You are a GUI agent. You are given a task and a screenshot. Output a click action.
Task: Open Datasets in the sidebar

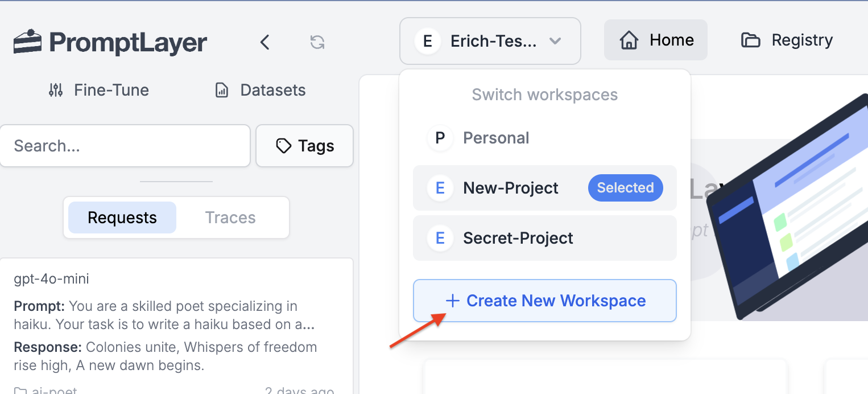(x=261, y=90)
